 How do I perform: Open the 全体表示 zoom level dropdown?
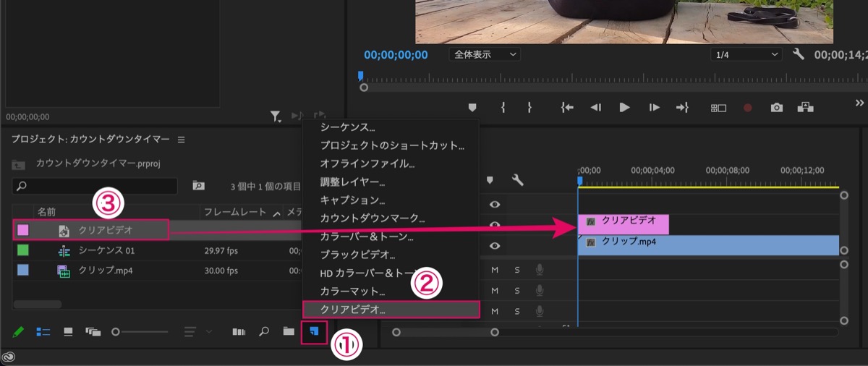coord(485,54)
